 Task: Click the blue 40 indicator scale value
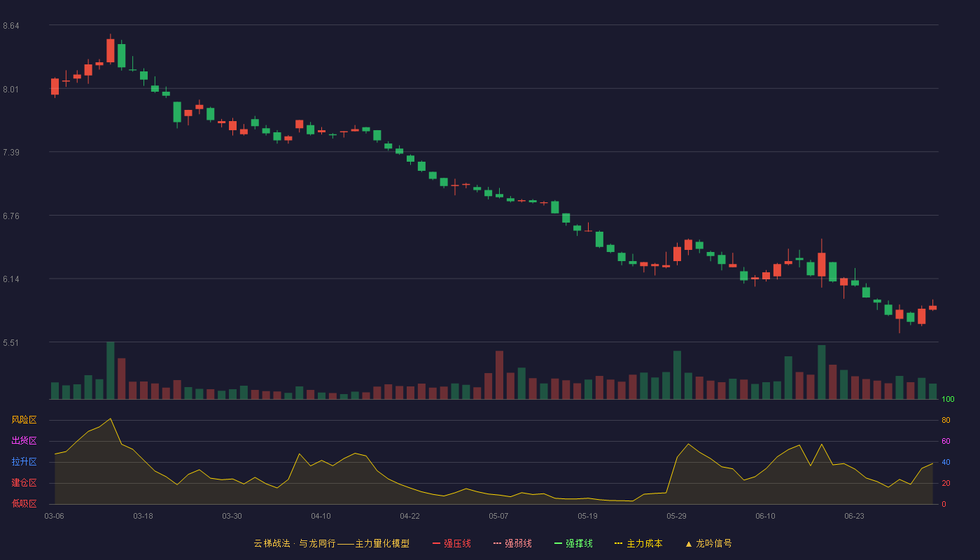point(946,463)
